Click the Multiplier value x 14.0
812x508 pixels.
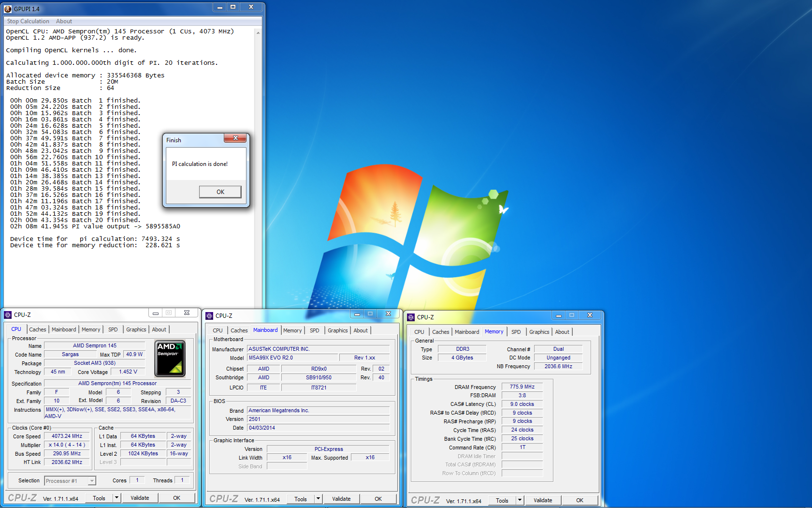67,445
